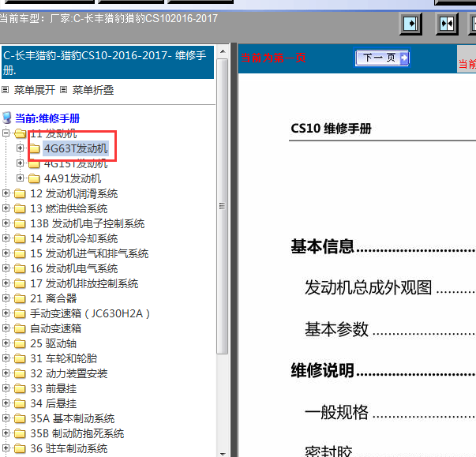Click 菜单折叠 to collapse all menus
Image resolution: width=476 pixels, height=457 pixels.
point(93,90)
